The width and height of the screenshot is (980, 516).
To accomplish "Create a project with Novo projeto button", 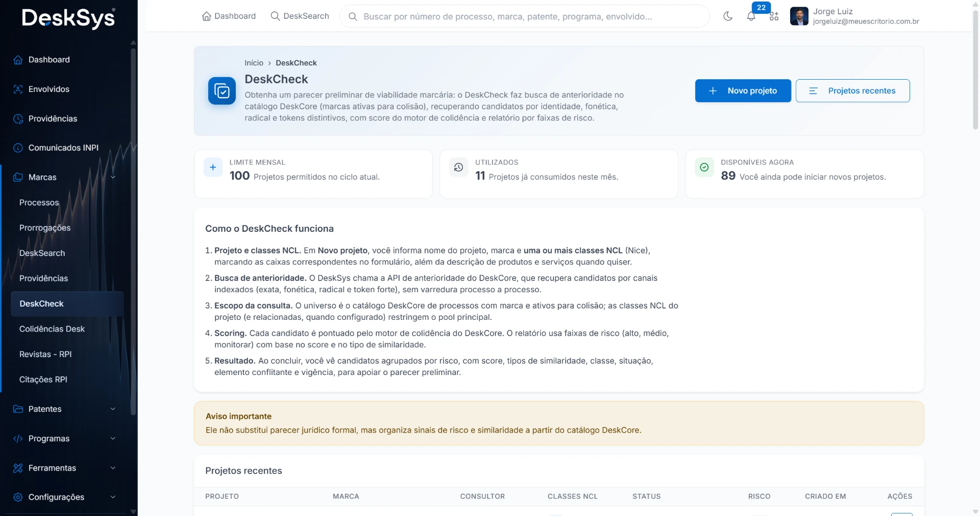I will click(x=743, y=91).
